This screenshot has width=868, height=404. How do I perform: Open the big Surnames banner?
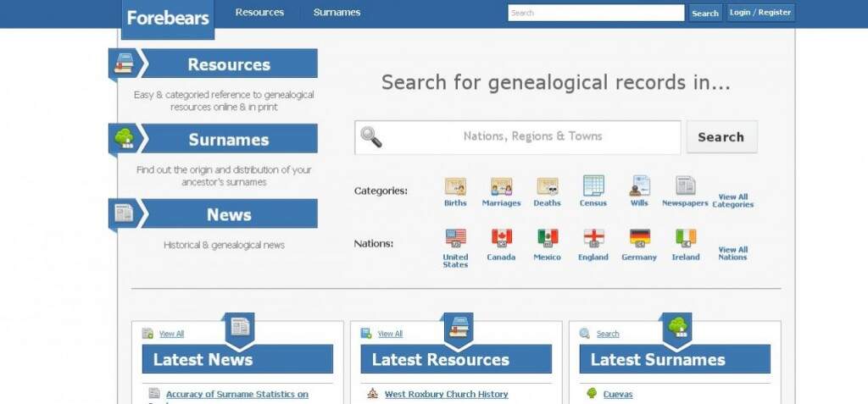click(x=229, y=139)
